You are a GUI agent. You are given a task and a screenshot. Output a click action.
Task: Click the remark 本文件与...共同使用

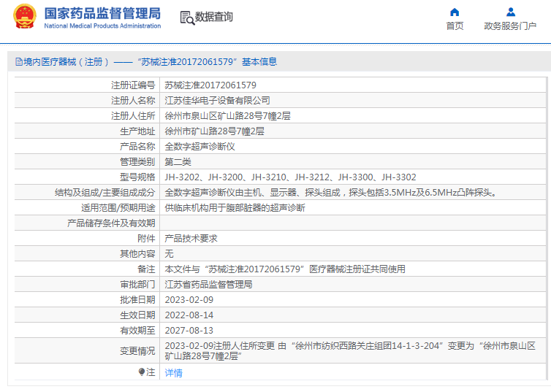[x=285, y=269]
